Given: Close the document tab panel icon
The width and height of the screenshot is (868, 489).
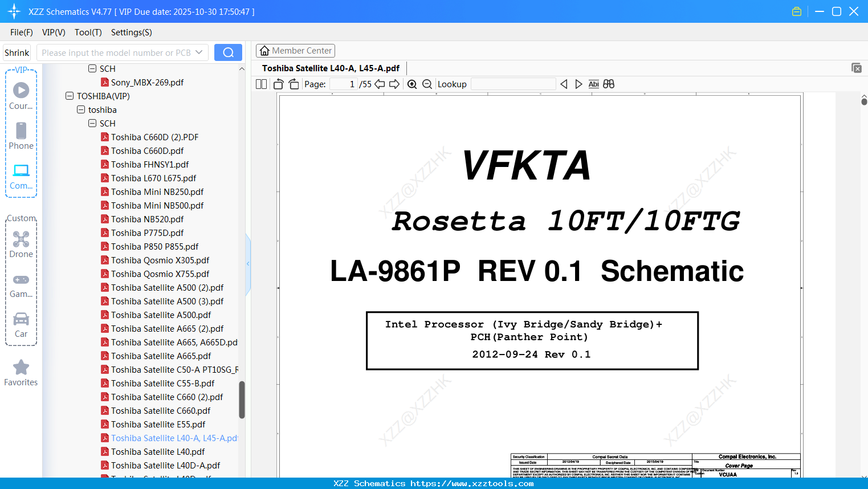Looking at the screenshot, I should [857, 68].
